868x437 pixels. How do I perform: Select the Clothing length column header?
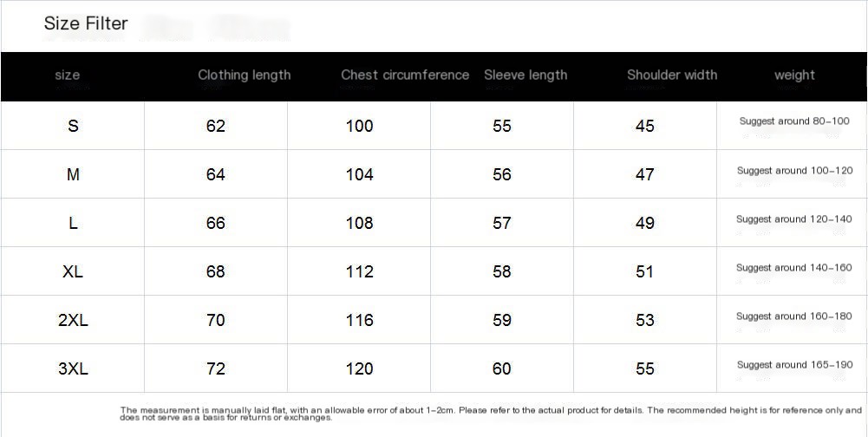[x=244, y=75]
